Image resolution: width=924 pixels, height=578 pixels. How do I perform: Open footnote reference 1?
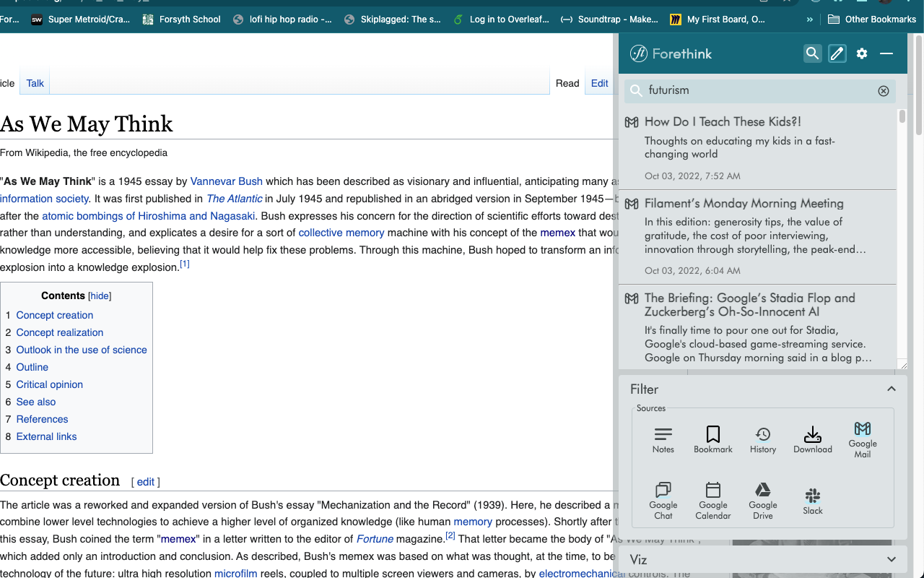coord(185,264)
